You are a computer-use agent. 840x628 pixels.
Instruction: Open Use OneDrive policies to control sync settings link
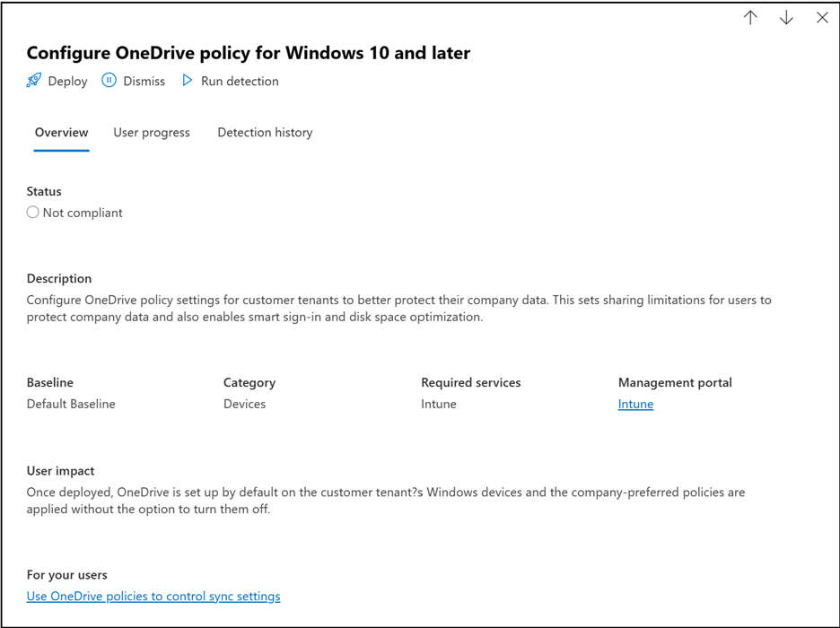pyautogui.click(x=153, y=596)
